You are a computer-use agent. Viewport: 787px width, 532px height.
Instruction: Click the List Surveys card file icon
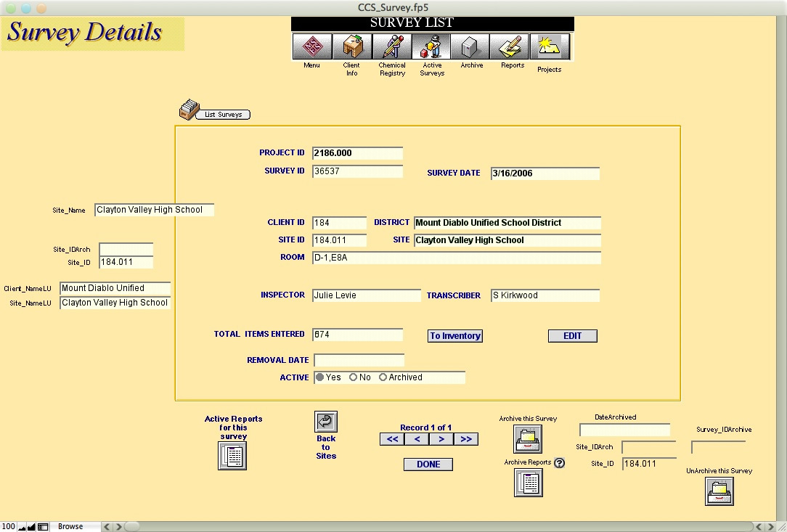coord(189,109)
